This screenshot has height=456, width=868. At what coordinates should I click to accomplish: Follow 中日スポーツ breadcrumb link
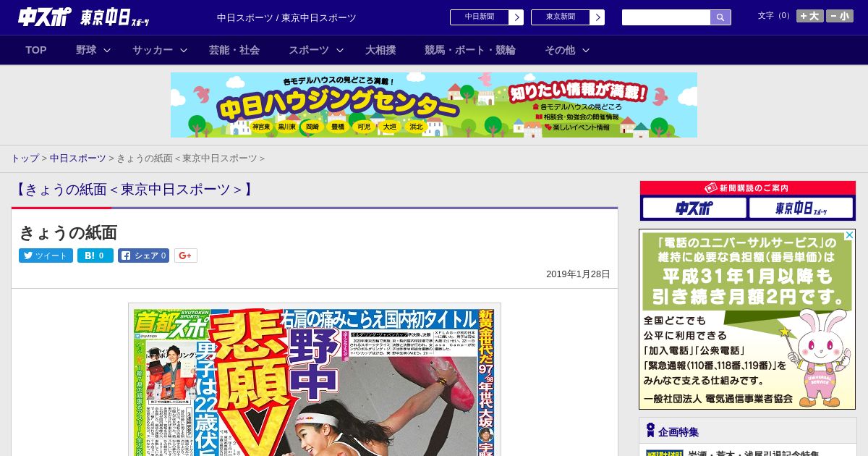77,158
